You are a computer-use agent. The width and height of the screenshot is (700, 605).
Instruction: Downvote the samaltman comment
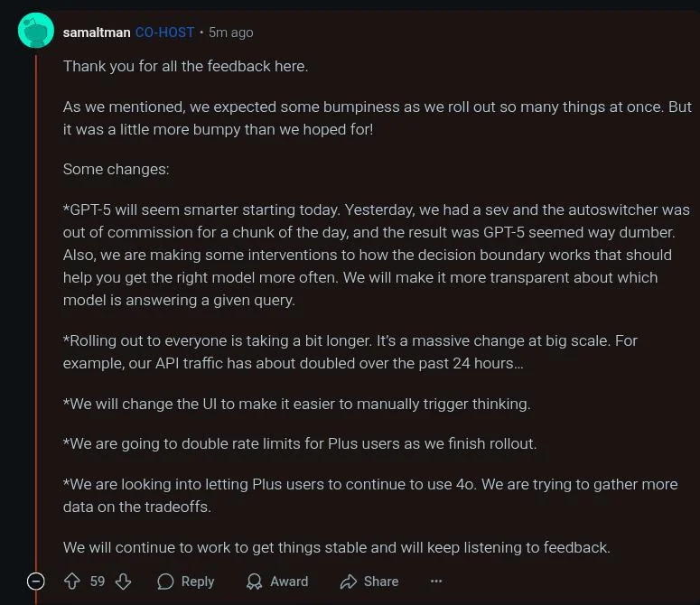pos(123,582)
